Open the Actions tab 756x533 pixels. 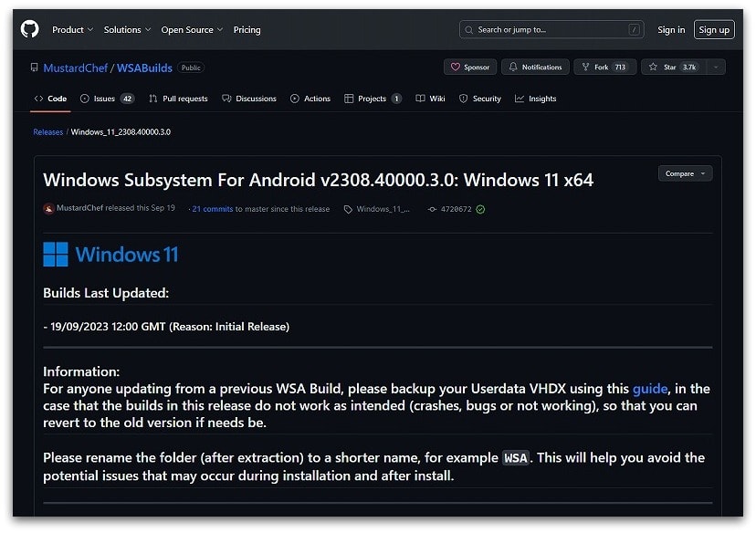click(310, 99)
